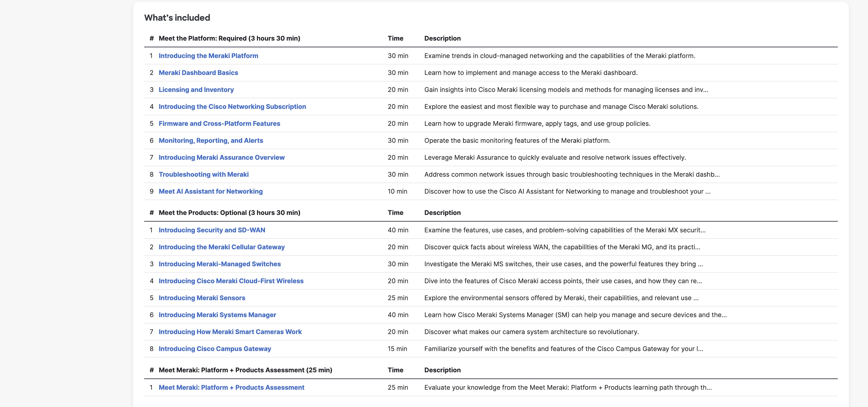Open Introducing the Cisco Networking Subscription
Image resolution: width=868 pixels, height=407 pixels.
pos(232,106)
